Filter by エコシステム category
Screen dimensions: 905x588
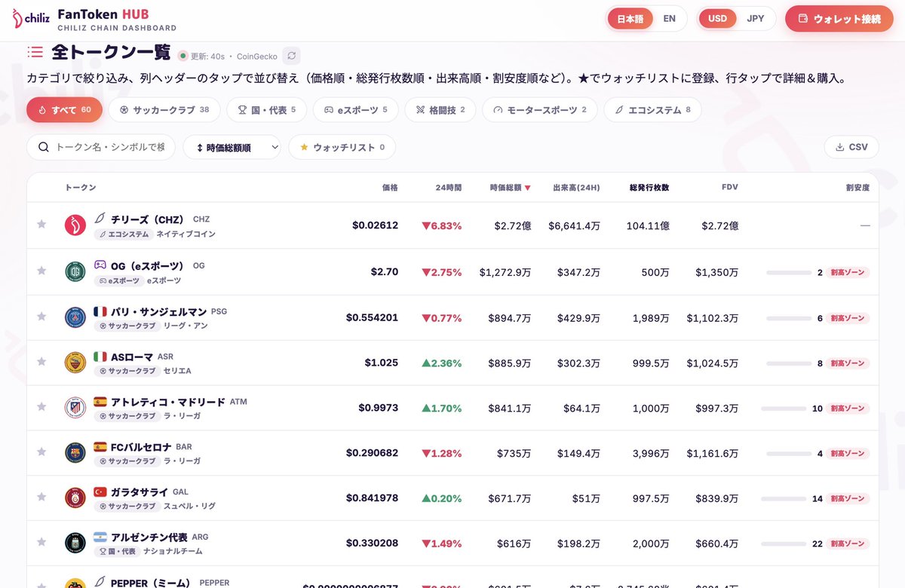pyautogui.click(x=652, y=110)
